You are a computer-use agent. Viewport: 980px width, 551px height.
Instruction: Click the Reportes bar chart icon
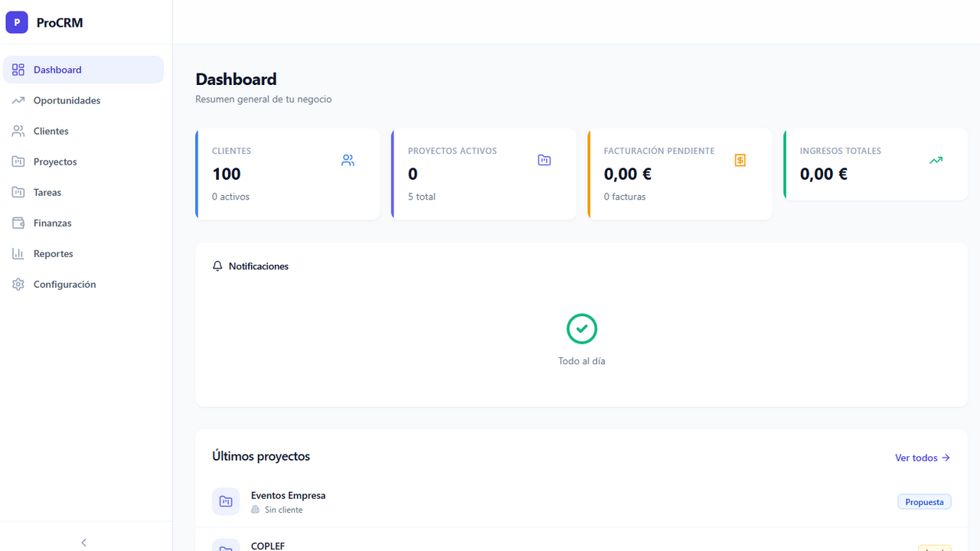[x=18, y=253]
